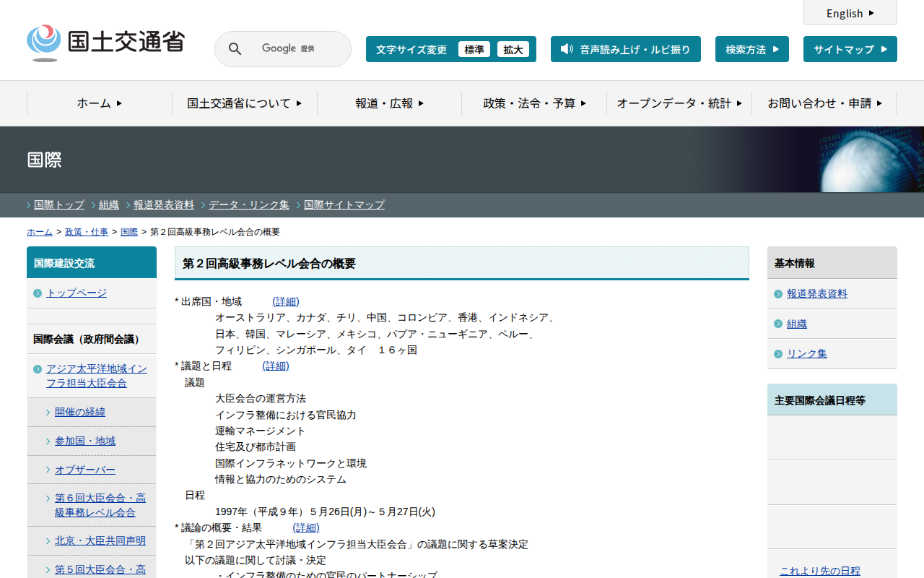Click the search magnifier icon
924x578 pixels.
[x=235, y=49]
